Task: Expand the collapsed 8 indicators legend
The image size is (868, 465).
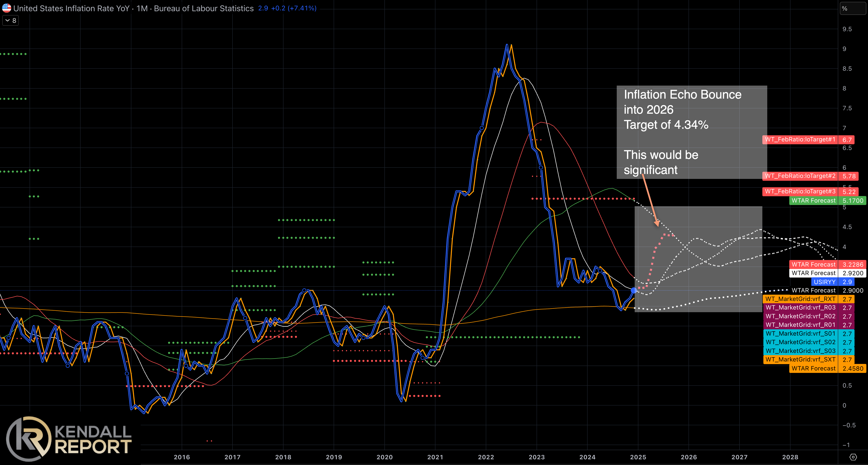Action: point(10,21)
